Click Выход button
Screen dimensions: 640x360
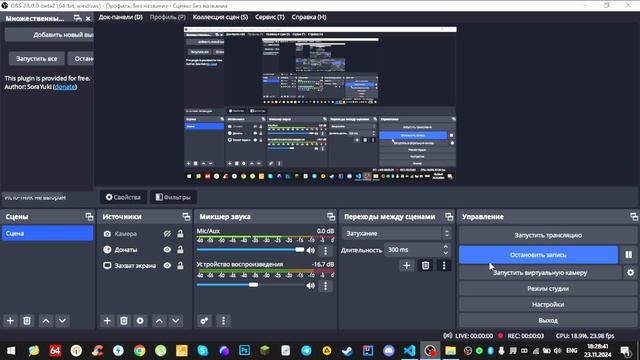pos(548,320)
